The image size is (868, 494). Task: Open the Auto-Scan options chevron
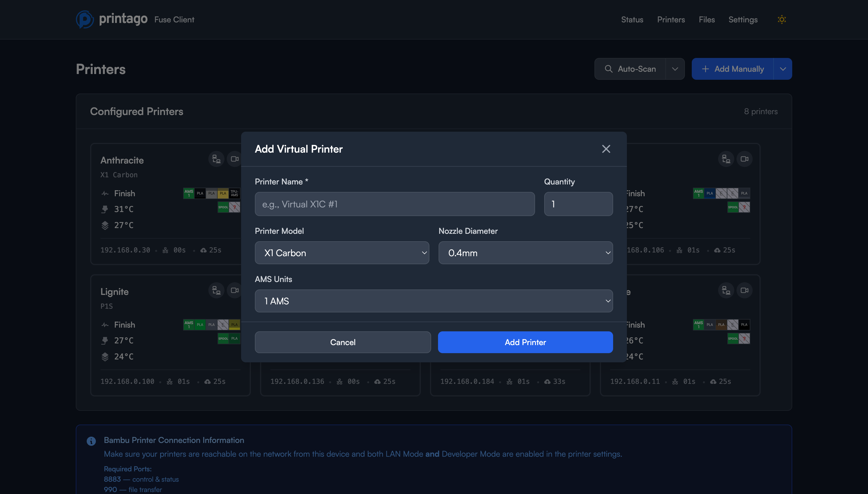[x=675, y=69]
